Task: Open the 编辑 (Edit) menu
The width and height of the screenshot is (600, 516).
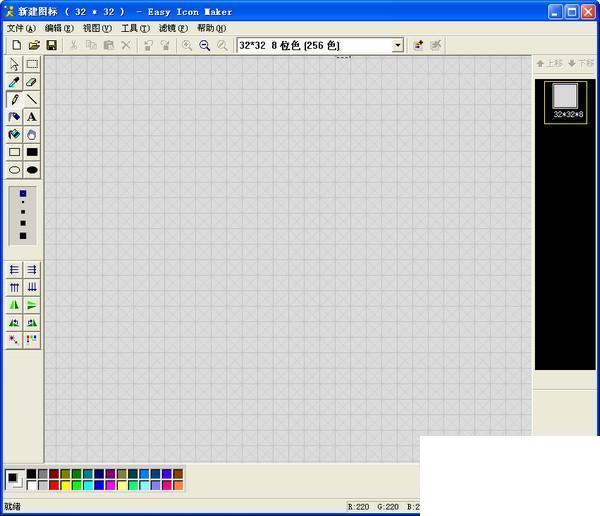Action: (x=59, y=28)
